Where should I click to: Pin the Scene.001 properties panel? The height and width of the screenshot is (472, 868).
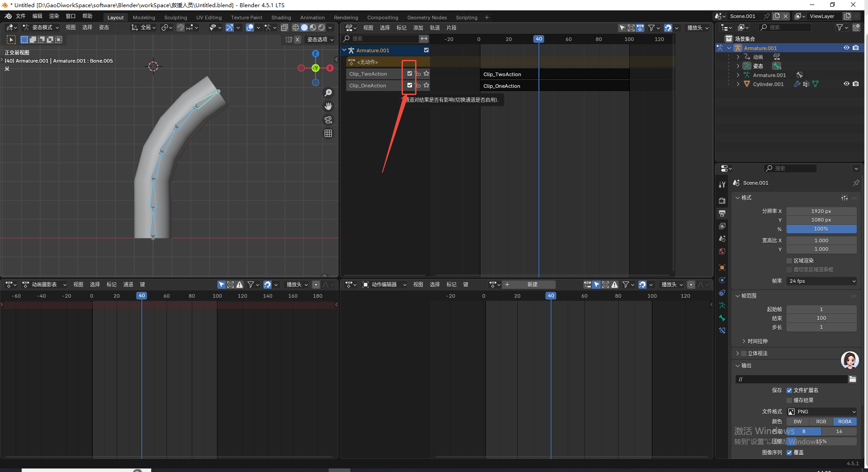point(856,183)
